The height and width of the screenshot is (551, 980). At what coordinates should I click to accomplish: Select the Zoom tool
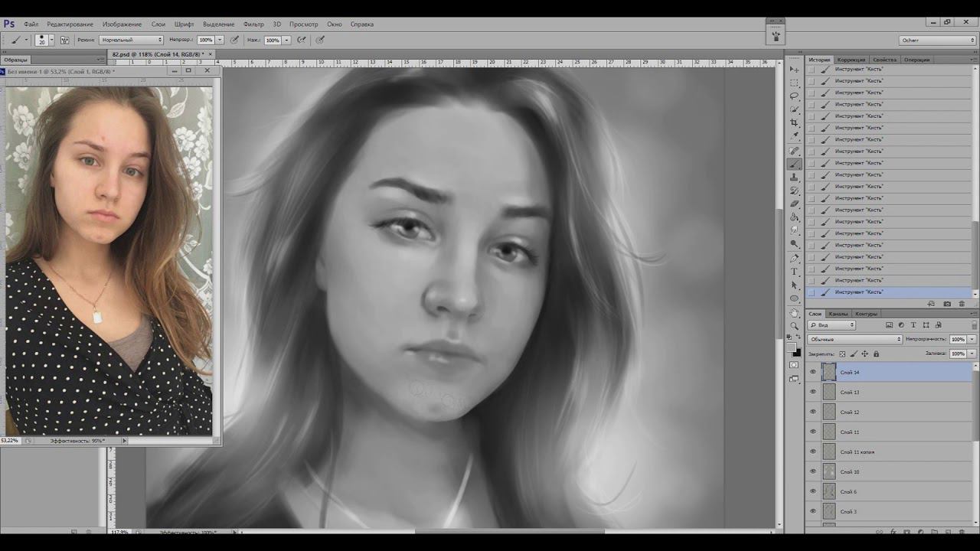coord(794,326)
